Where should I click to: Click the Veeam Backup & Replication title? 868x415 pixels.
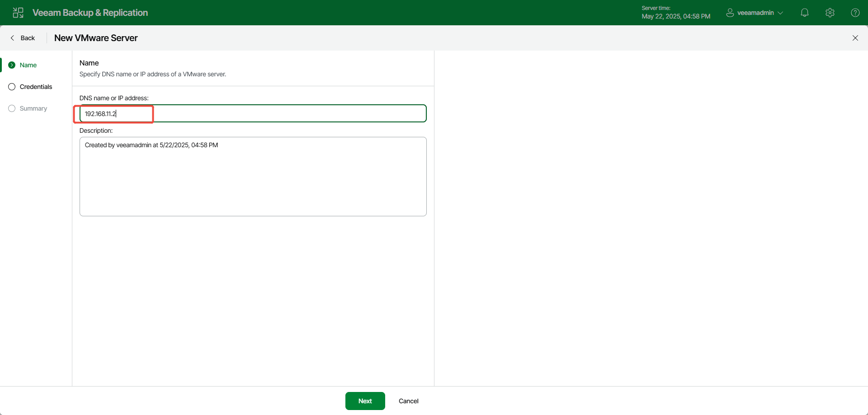point(90,13)
